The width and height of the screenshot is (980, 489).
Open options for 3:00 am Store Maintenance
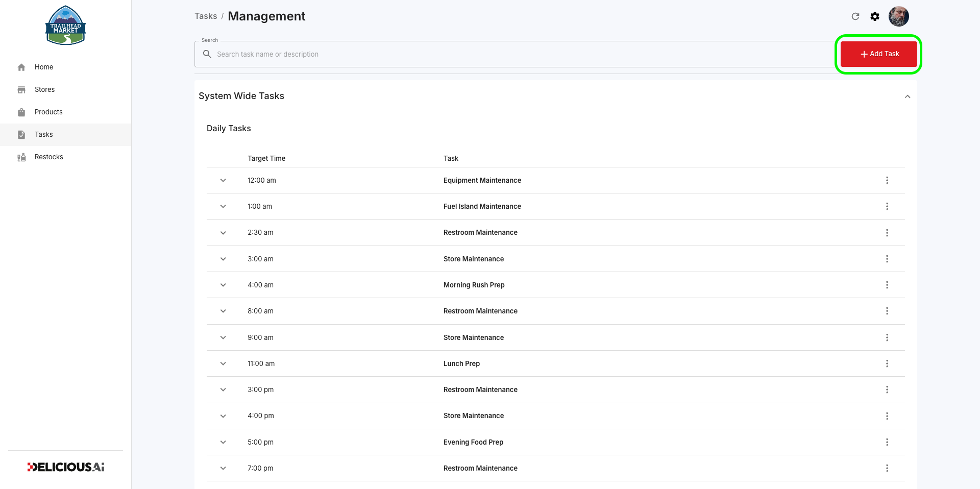pyautogui.click(x=887, y=259)
